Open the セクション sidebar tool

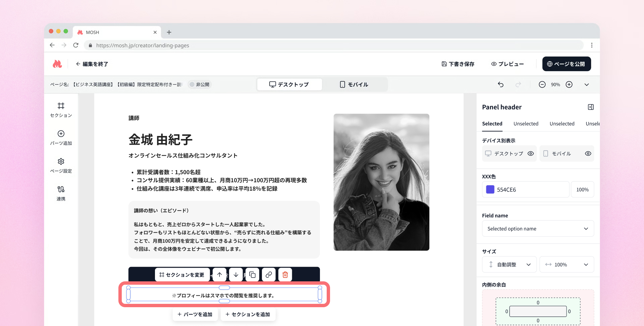point(61,110)
